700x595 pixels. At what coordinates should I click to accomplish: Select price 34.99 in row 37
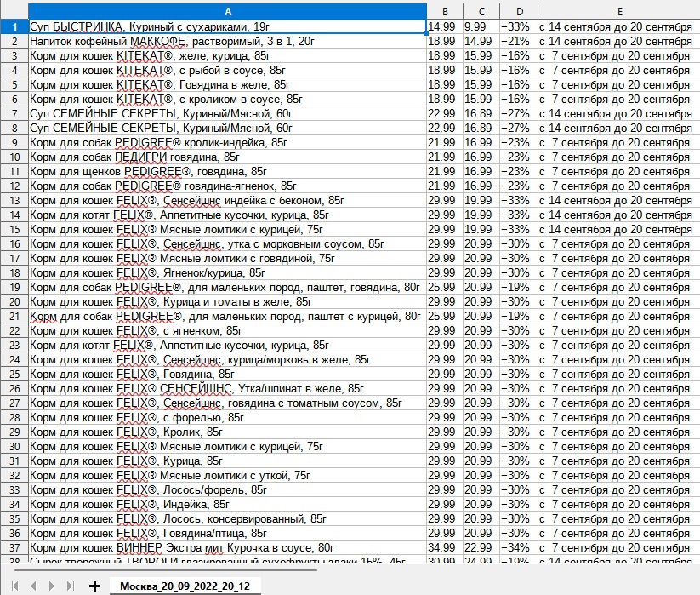click(445, 547)
